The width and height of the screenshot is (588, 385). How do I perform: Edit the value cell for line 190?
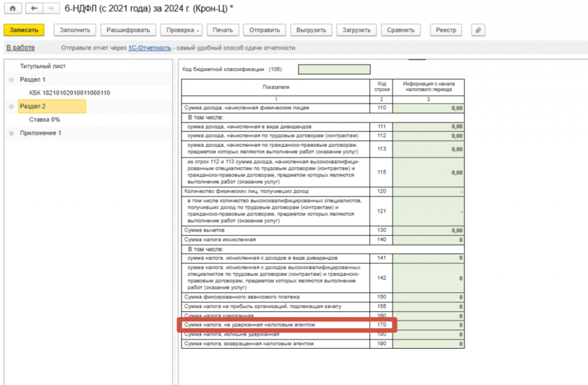click(428, 344)
